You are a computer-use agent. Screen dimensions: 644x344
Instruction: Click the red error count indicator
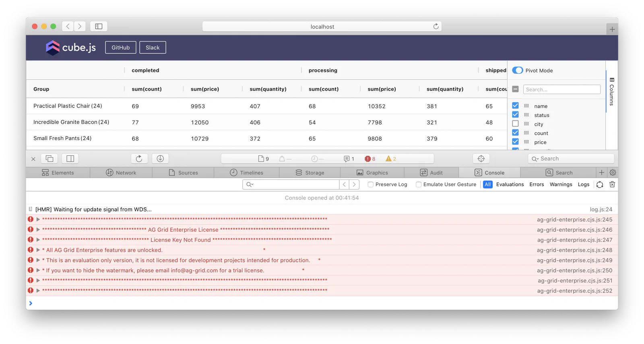pyautogui.click(x=370, y=159)
